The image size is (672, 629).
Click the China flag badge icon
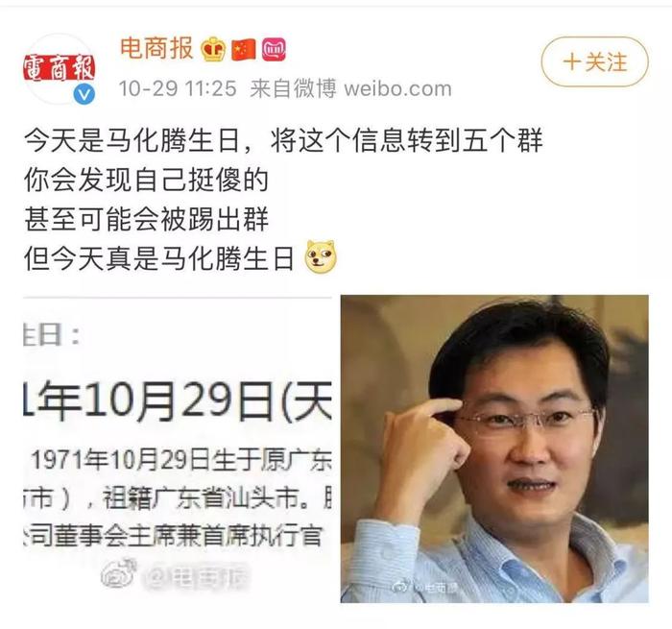click(x=244, y=50)
